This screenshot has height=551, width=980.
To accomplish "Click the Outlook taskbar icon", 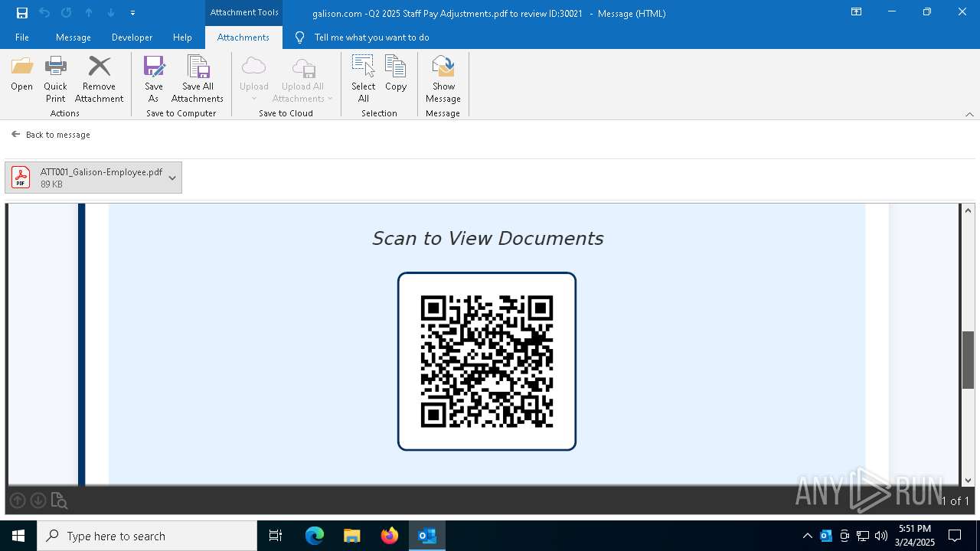I will 426,536.
